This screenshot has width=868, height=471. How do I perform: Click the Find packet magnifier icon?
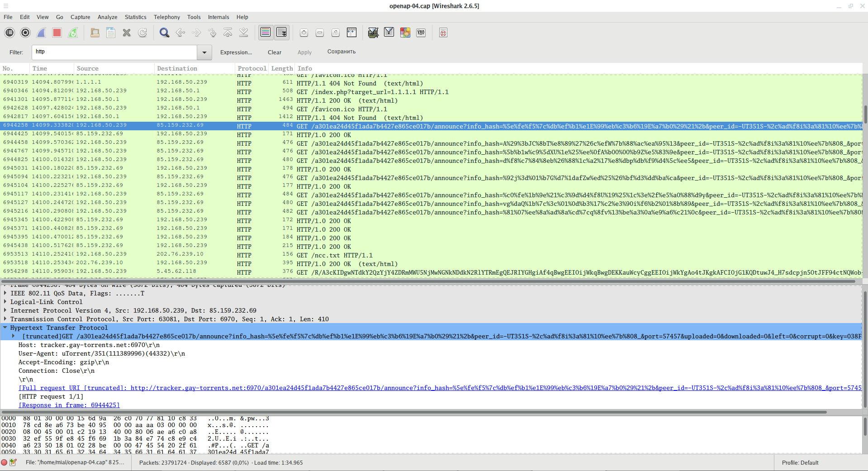164,33
